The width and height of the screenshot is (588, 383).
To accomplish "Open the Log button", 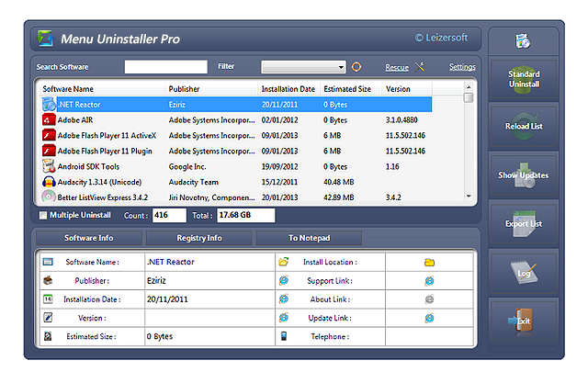I will coord(524,273).
